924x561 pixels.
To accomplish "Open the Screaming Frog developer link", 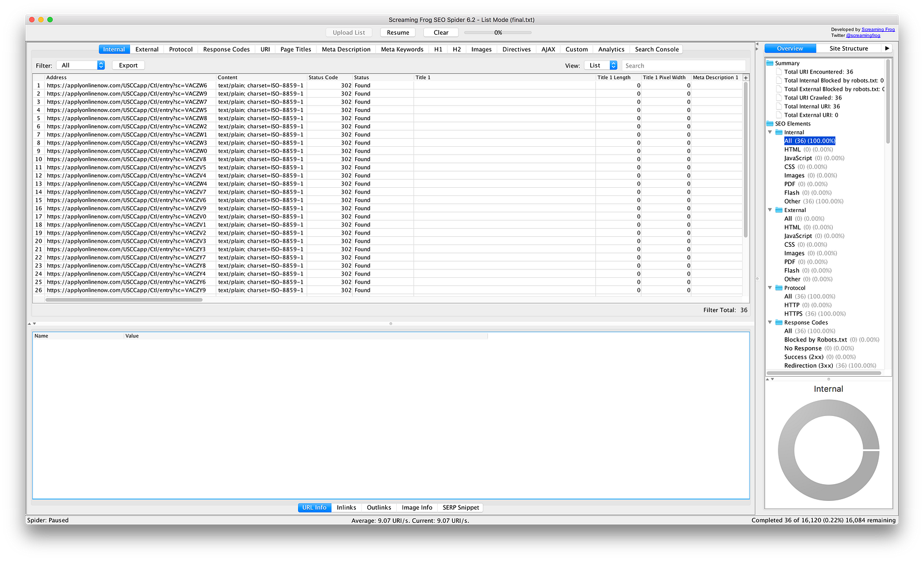I will 878,29.
